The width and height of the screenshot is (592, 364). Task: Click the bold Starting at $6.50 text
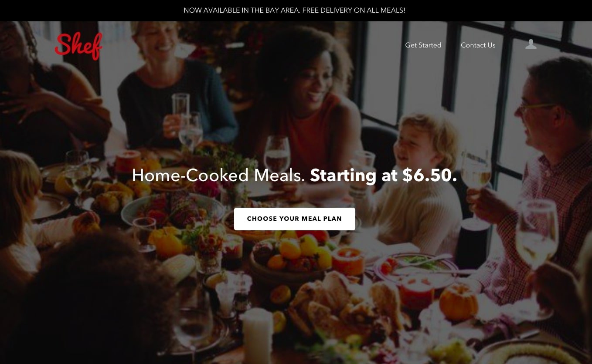(384, 175)
